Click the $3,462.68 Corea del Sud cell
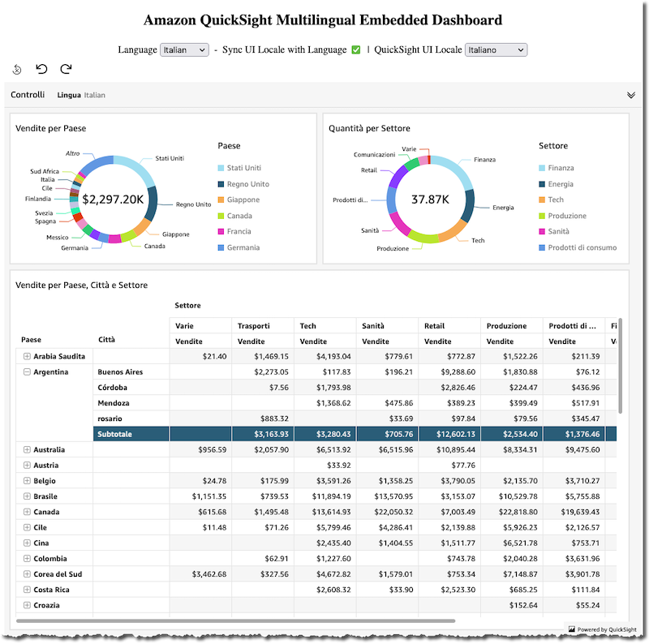The width and height of the screenshot is (649, 644). (x=200, y=573)
